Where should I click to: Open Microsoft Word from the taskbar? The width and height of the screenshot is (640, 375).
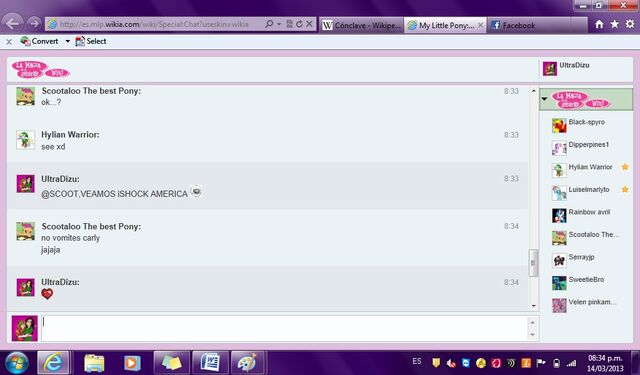coord(210,362)
